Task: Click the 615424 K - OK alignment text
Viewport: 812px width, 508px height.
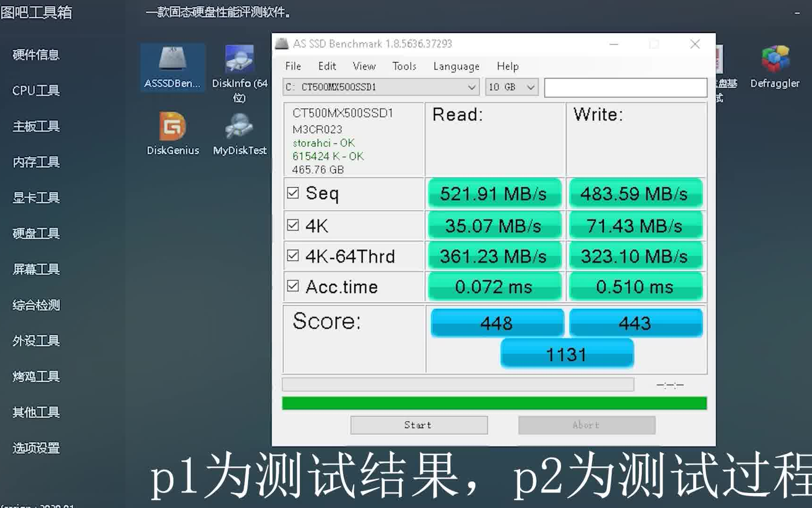Action: coord(328,156)
